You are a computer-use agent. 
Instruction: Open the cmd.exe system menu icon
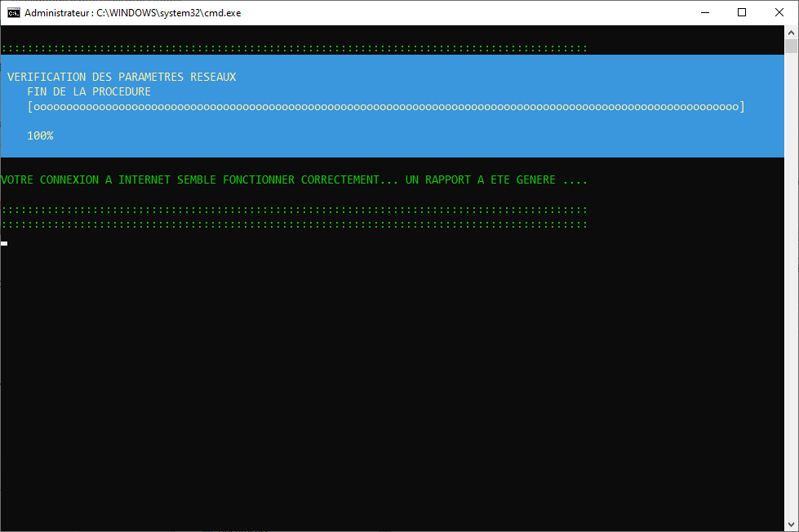tap(14, 13)
